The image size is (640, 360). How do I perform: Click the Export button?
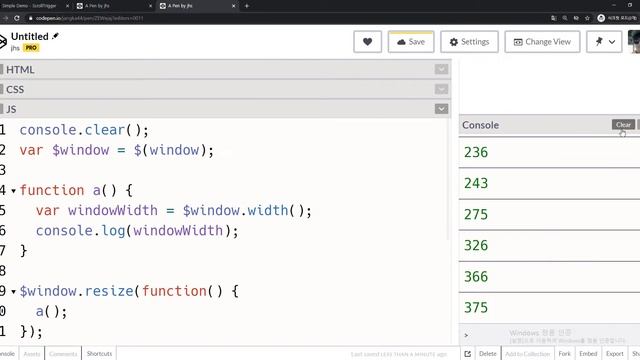pos(614,353)
